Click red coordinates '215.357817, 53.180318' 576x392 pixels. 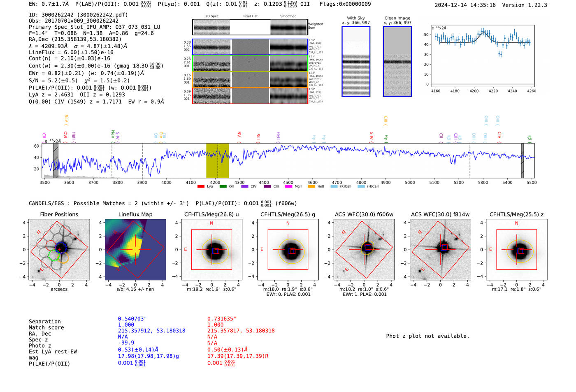pyautogui.click(x=241, y=331)
